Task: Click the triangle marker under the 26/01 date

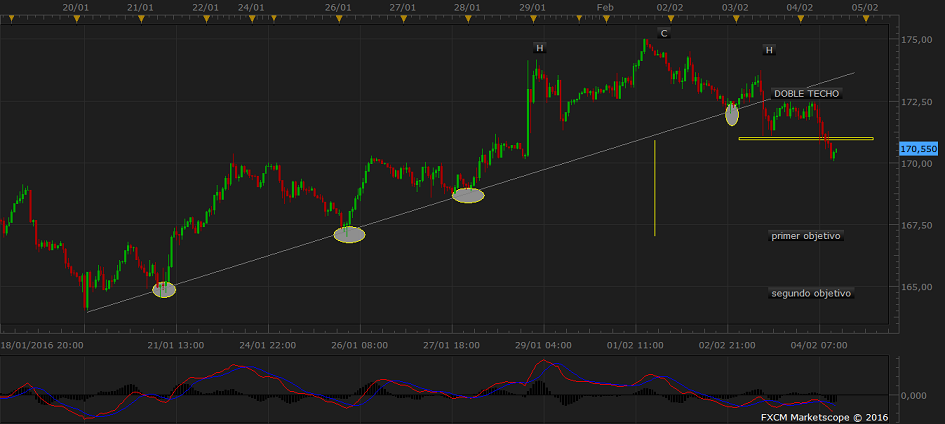Action: coord(340,19)
